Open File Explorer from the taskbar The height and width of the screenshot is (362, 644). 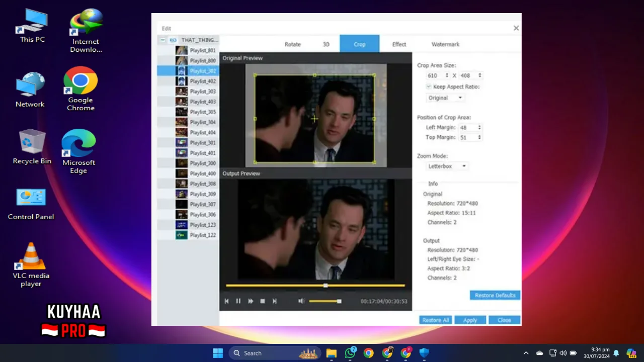(331, 353)
